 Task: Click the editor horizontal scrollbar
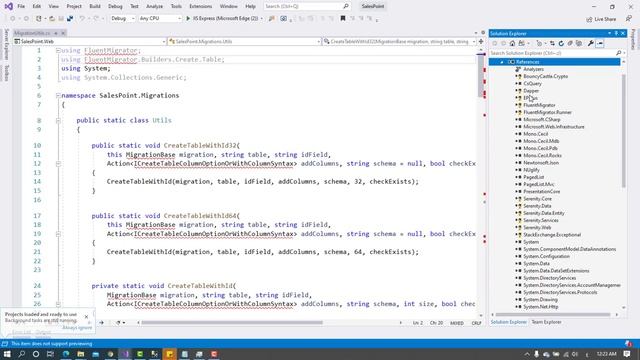[x=232, y=322]
